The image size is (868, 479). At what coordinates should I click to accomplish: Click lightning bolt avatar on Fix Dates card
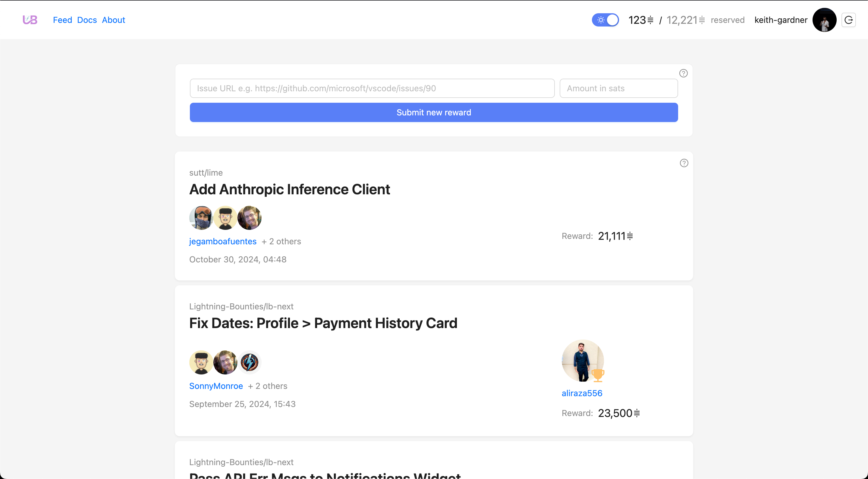249,362
